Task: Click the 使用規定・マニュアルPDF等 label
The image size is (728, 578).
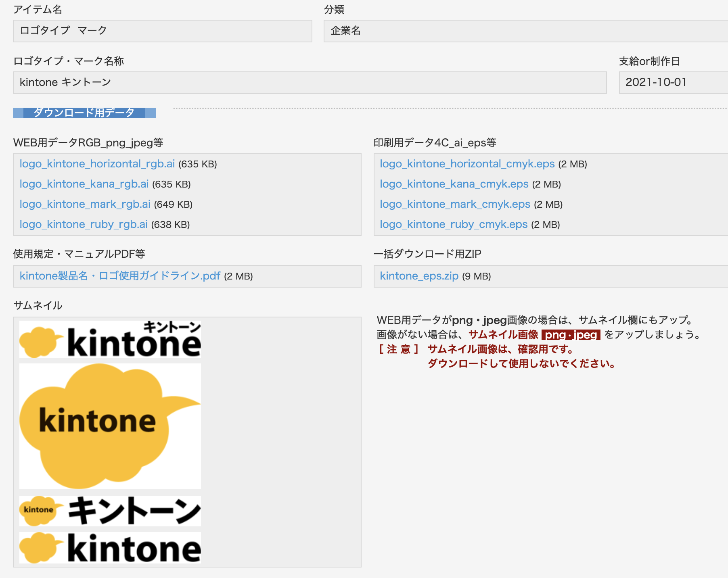Action: click(x=79, y=254)
